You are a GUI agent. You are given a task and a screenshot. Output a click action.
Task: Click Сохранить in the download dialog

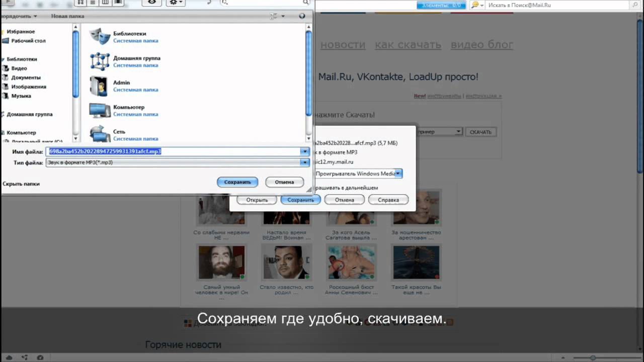301,200
